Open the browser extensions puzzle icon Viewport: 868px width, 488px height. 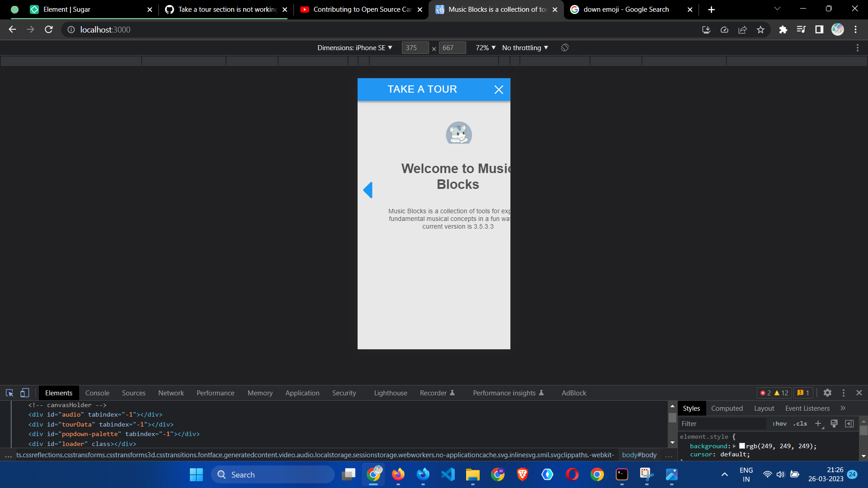pyautogui.click(x=783, y=29)
